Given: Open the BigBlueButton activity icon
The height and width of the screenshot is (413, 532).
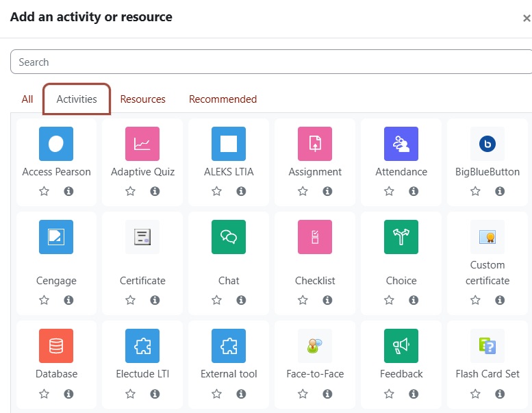Looking at the screenshot, I should pos(487,144).
